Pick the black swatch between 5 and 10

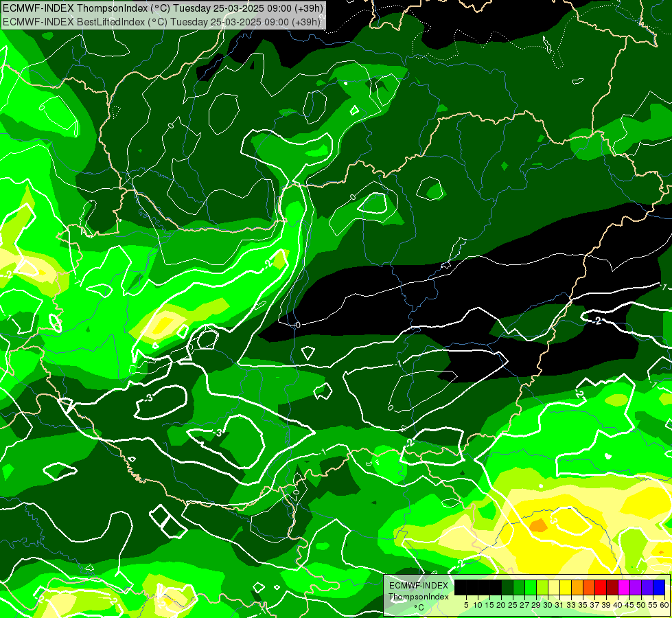472,587
